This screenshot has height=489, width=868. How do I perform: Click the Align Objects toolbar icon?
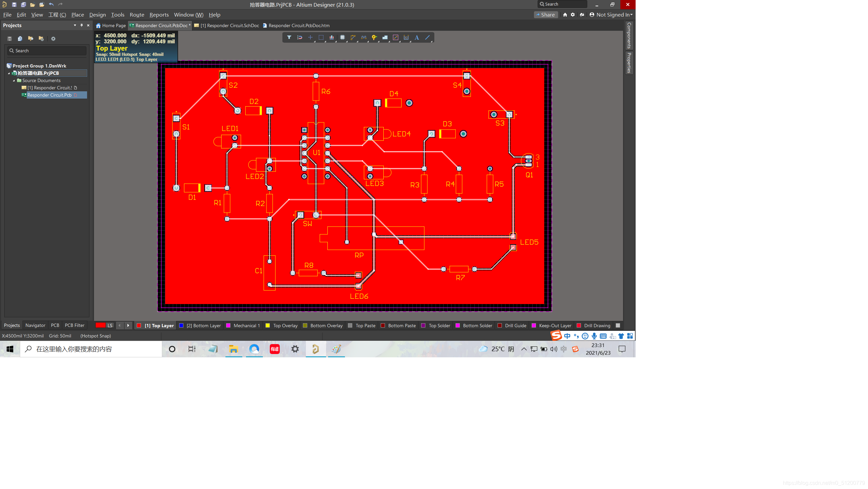pos(332,37)
